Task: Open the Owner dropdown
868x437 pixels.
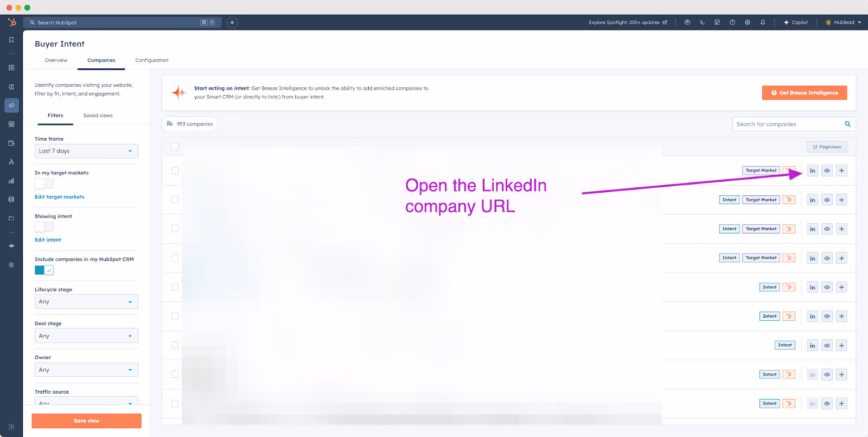Action: coord(86,370)
